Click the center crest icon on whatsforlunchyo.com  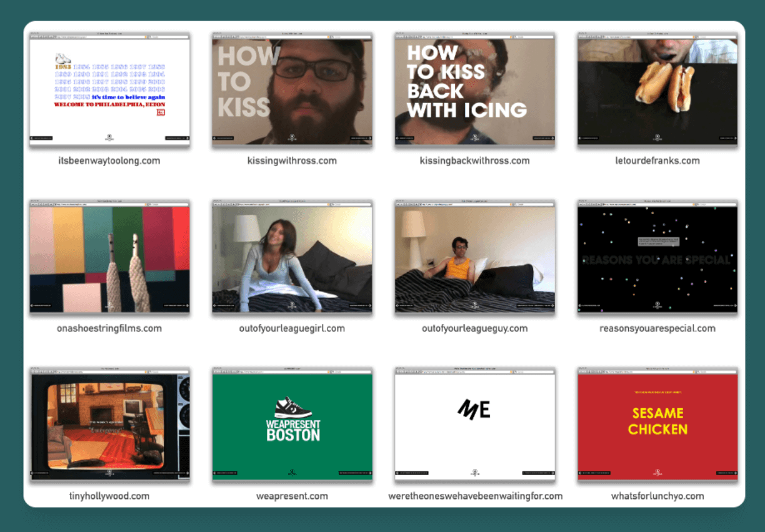point(657,473)
